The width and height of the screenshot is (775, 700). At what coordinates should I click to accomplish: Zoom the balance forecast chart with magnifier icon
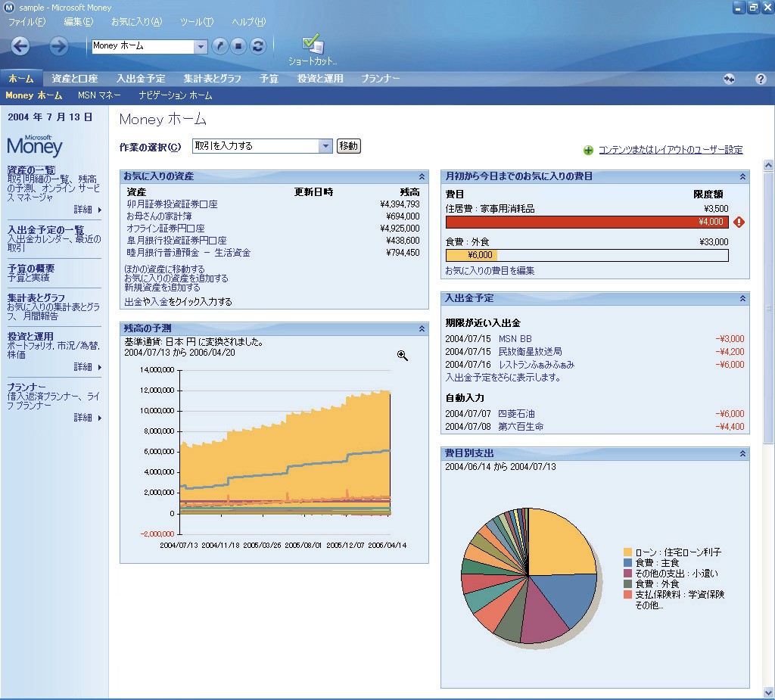403,356
